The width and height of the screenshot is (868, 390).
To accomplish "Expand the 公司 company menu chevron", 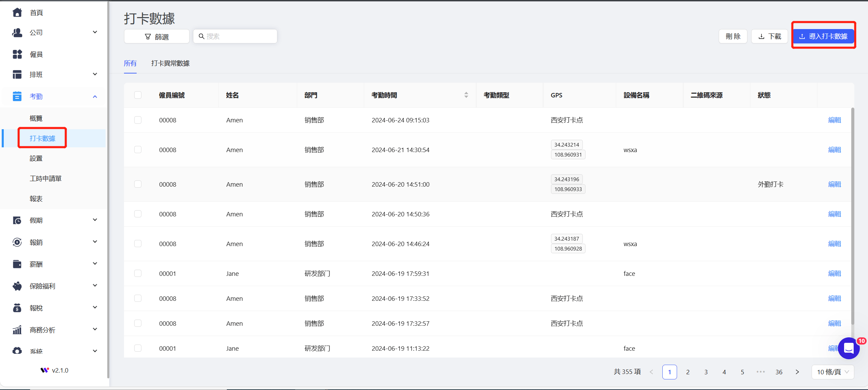I will [x=95, y=32].
